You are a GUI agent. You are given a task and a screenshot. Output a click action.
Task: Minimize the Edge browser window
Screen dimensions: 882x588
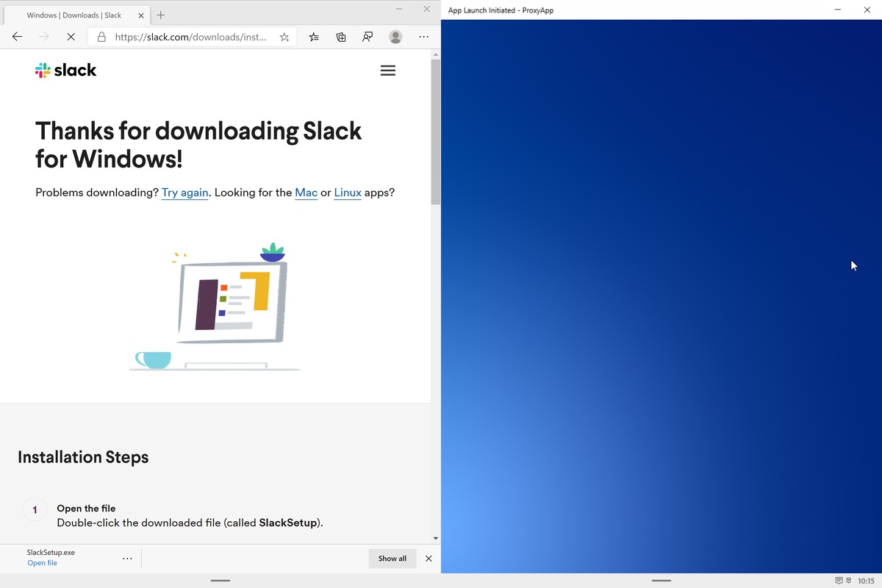[399, 9]
